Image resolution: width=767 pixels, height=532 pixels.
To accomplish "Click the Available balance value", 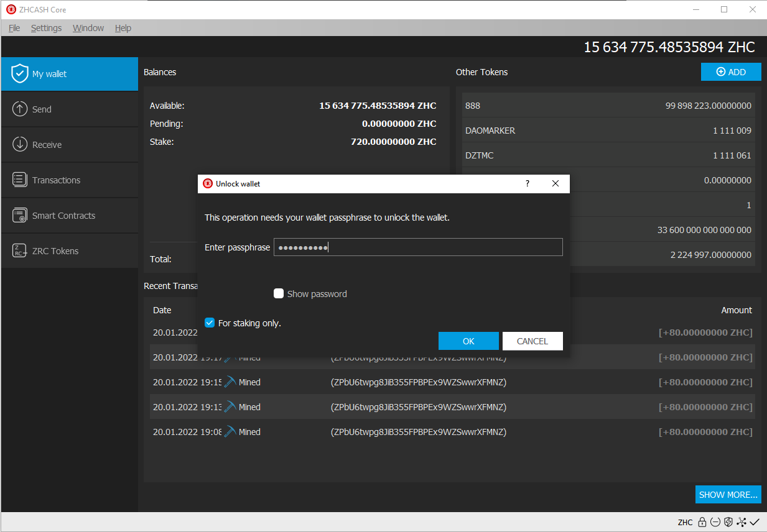I will [378, 106].
